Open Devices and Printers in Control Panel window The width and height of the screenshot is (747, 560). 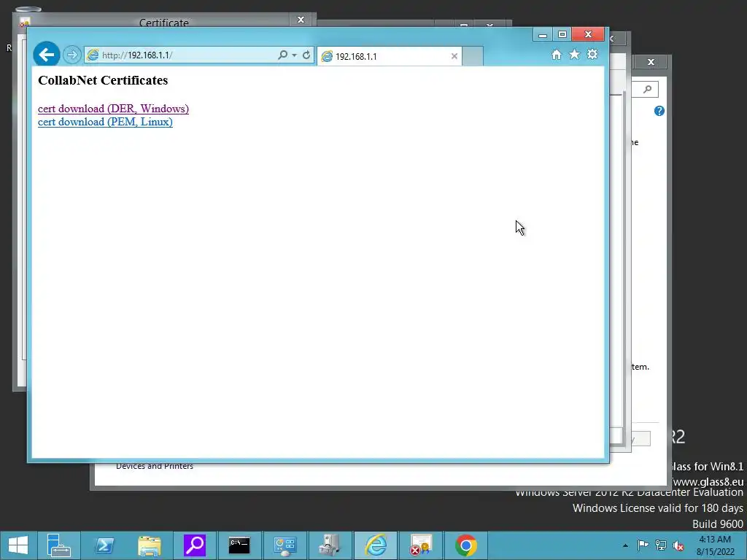pyautogui.click(x=155, y=466)
